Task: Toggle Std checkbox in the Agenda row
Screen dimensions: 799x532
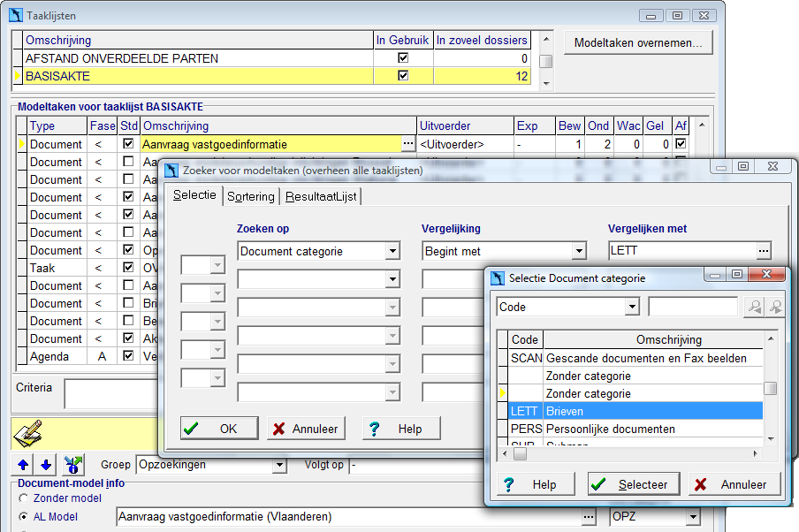Action: [128, 355]
